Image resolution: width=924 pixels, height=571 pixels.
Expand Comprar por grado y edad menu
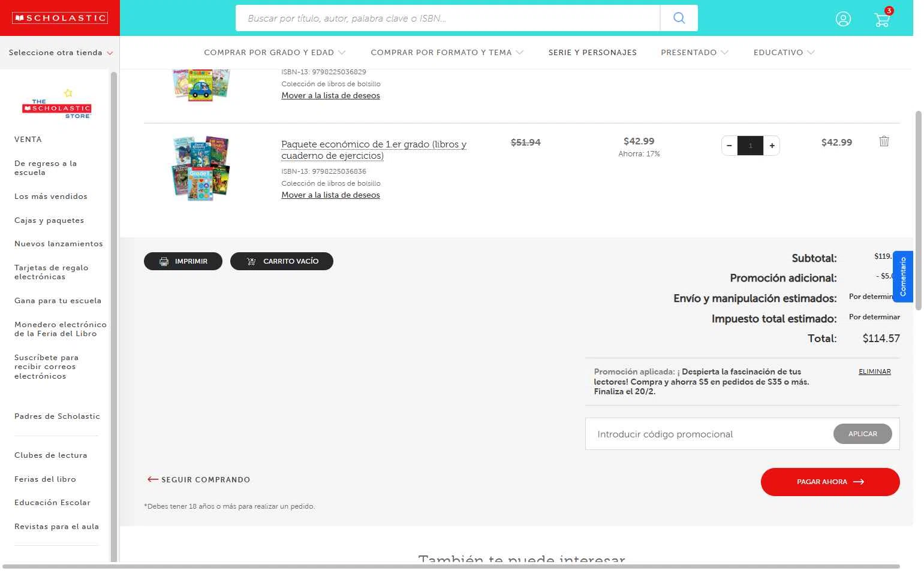pos(275,53)
